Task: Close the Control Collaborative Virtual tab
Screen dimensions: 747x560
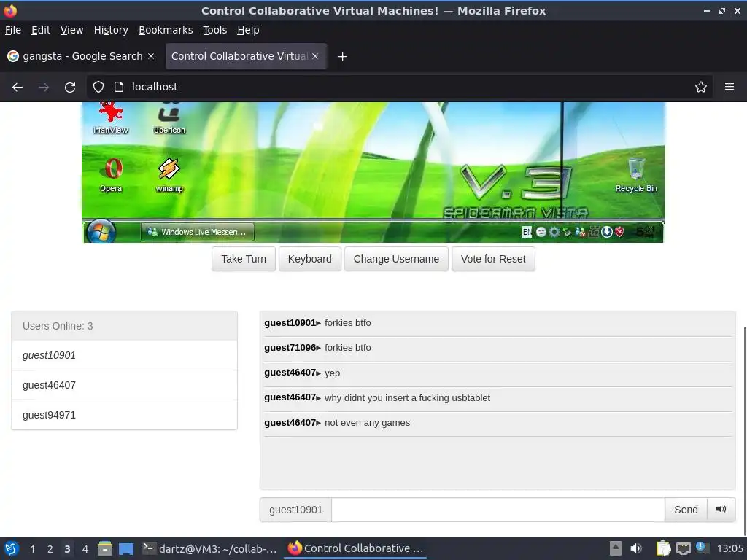Action: 315,56
